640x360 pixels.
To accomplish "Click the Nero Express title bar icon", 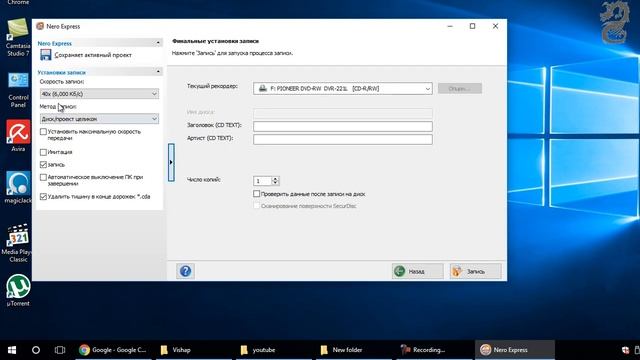I will pyautogui.click(x=40, y=26).
